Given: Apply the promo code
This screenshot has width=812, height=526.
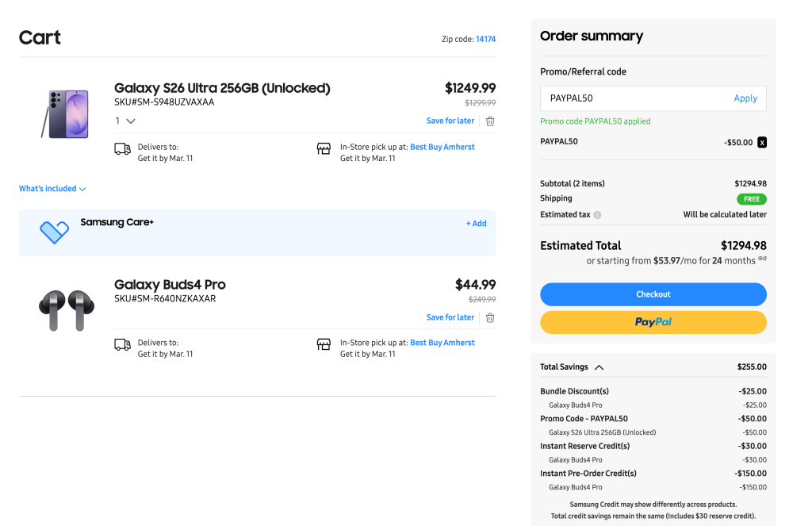Looking at the screenshot, I should point(745,98).
